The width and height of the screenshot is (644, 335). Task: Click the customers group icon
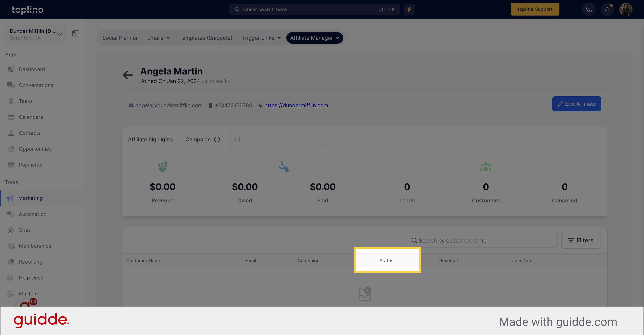(x=486, y=167)
